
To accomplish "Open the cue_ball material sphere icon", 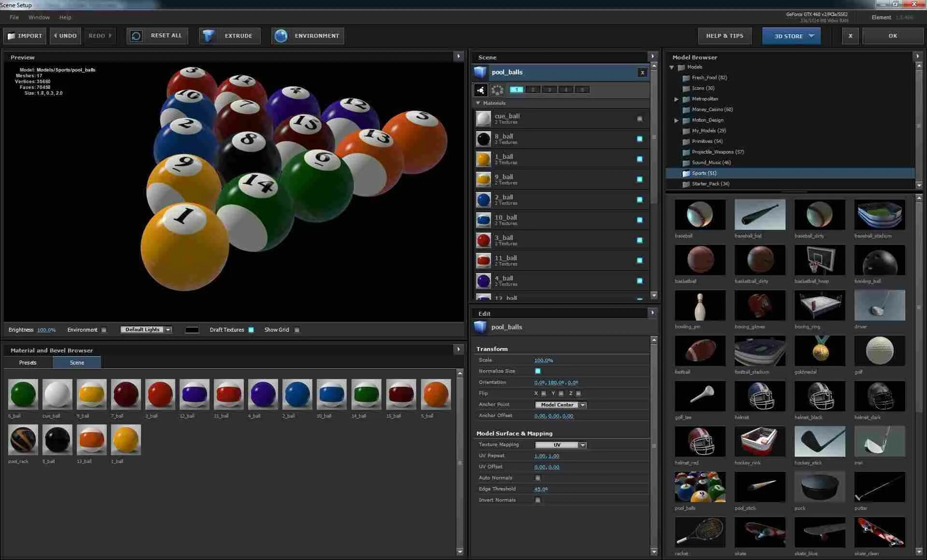I will click(483, 118).
